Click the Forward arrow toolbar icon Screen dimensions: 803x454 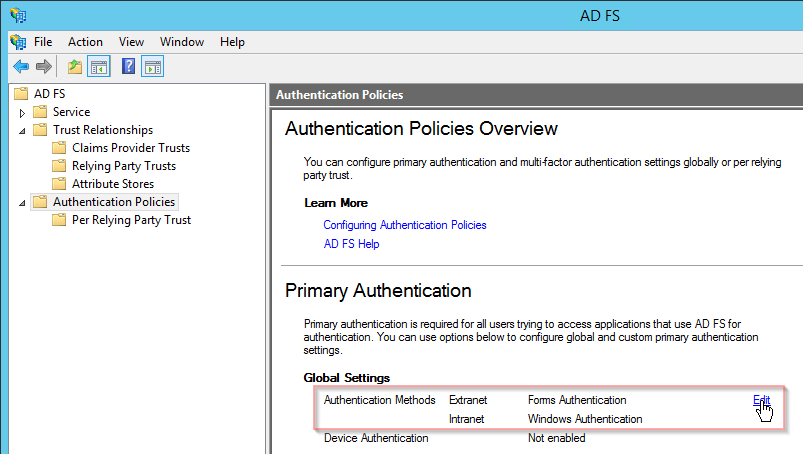pyautogui.click(x=44, y=67)
